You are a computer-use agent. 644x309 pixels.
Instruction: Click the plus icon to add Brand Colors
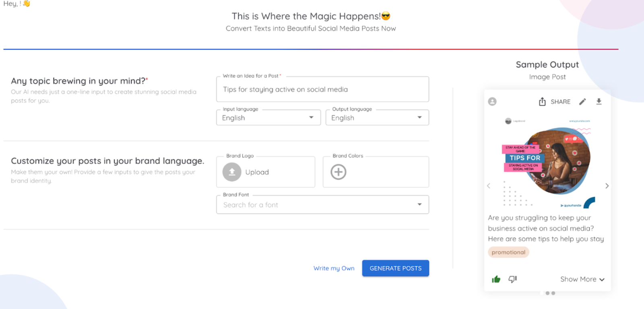point(338,172)
